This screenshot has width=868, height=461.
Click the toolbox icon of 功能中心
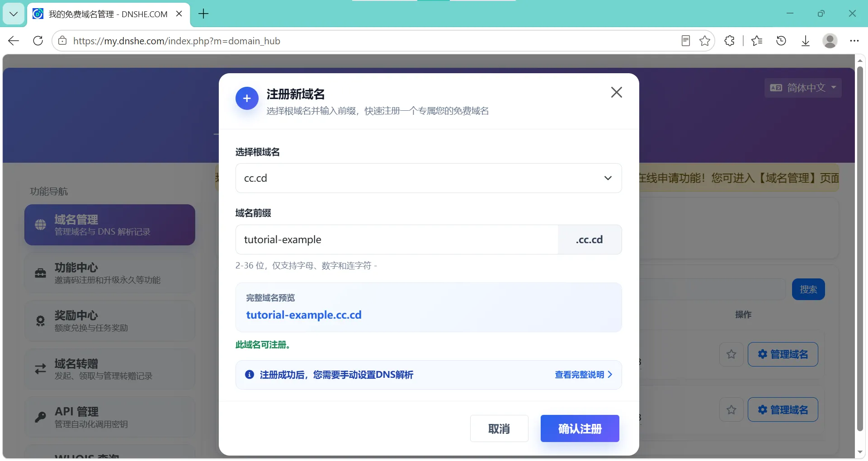click(x=41, y=273)
